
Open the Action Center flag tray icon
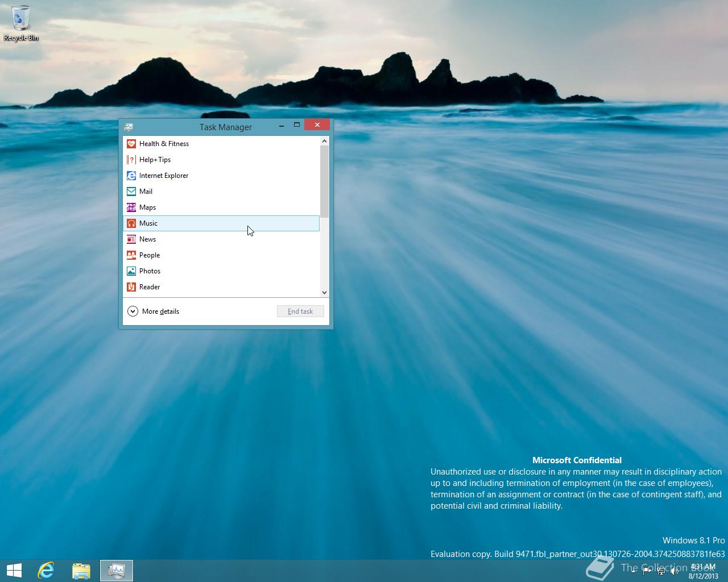[x=647, y=571]
